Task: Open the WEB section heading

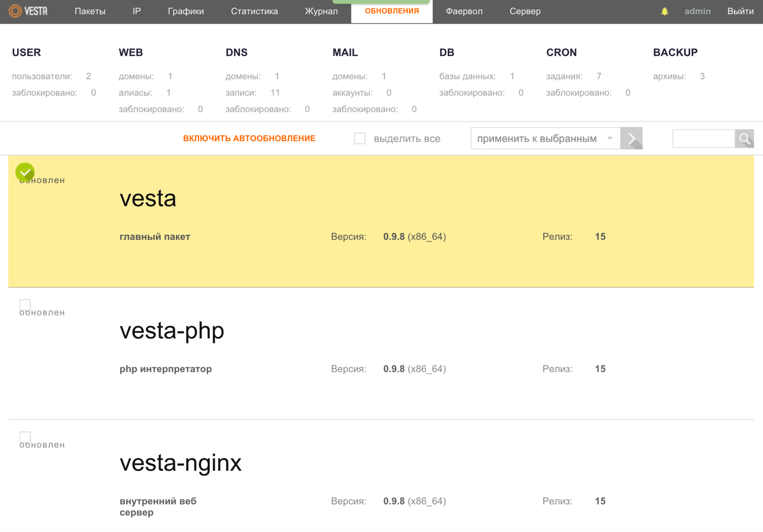Action: tap(131, 52)
